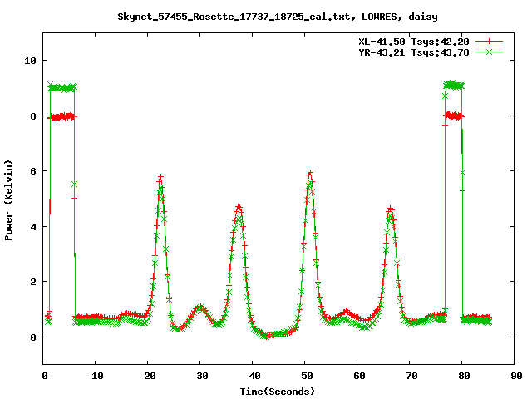
Task: Click the plot title Skynet_57455_Rosette_17737_18725_cal.txt
Action: (234, 17)
